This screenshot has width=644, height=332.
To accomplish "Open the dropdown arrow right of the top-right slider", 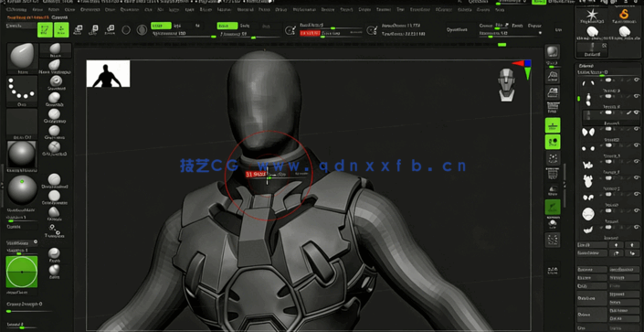I will pyautogui.click(x=540, y=33).
